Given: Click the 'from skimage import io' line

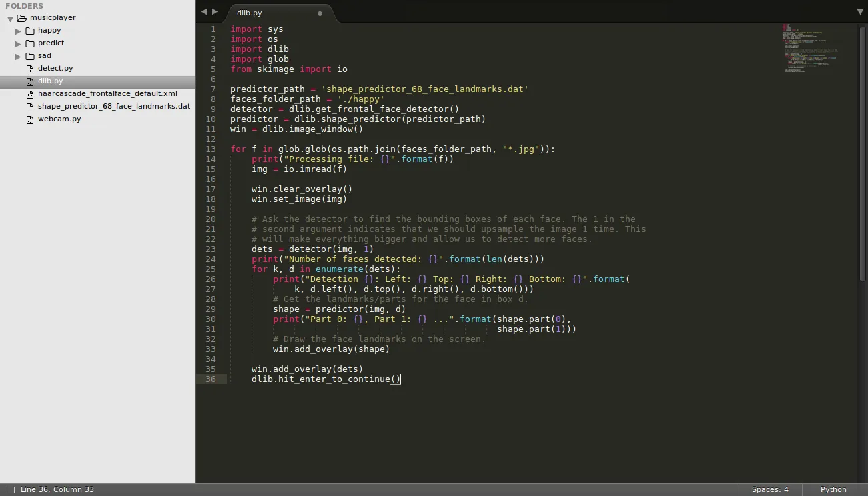Looking at the screenshot, I should tap(289, 69).
